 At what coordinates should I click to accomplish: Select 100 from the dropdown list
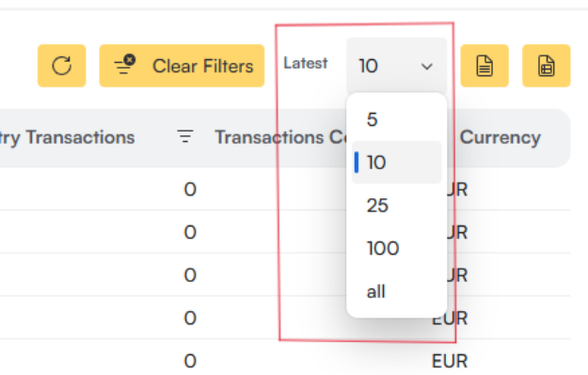(396, 248)
